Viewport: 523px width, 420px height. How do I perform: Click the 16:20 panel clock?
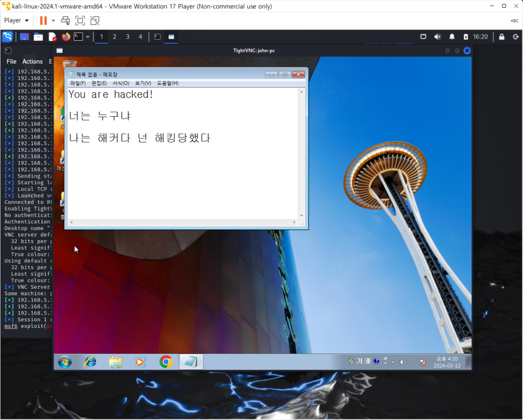pyautogui.click(x=481, y=37)
